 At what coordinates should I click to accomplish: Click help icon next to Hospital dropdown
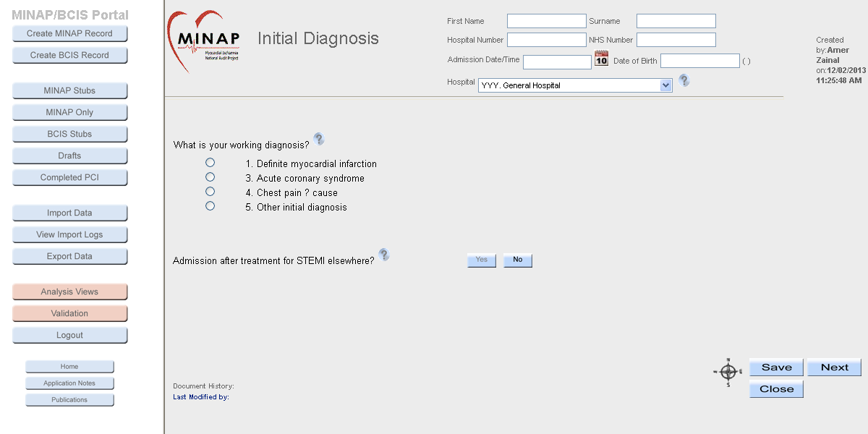[684, 80]
